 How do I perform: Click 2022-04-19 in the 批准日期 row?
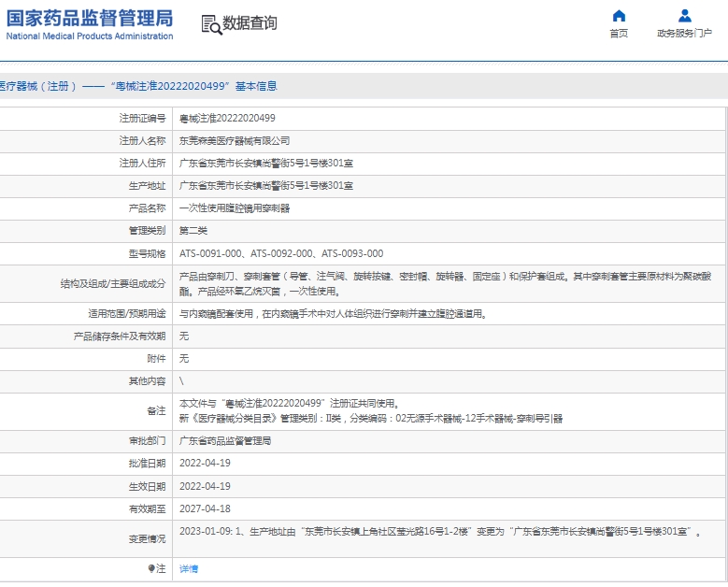pyautogui.click(x=205, y=463)
